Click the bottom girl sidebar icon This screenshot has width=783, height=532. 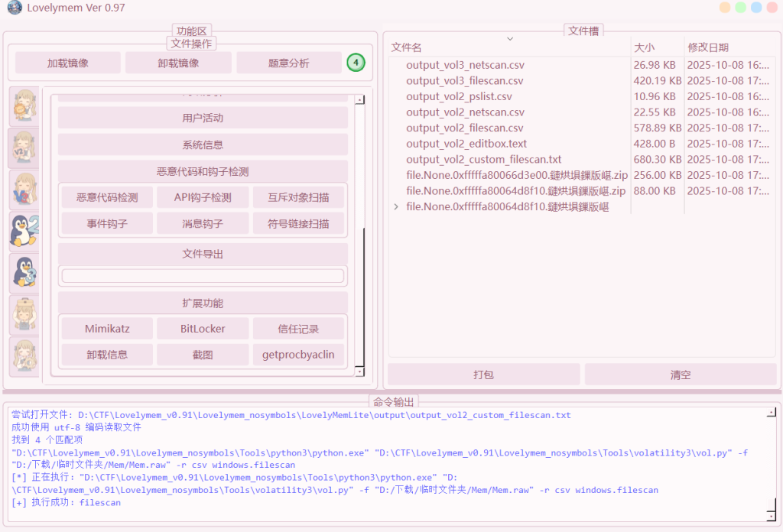point(24,356)
